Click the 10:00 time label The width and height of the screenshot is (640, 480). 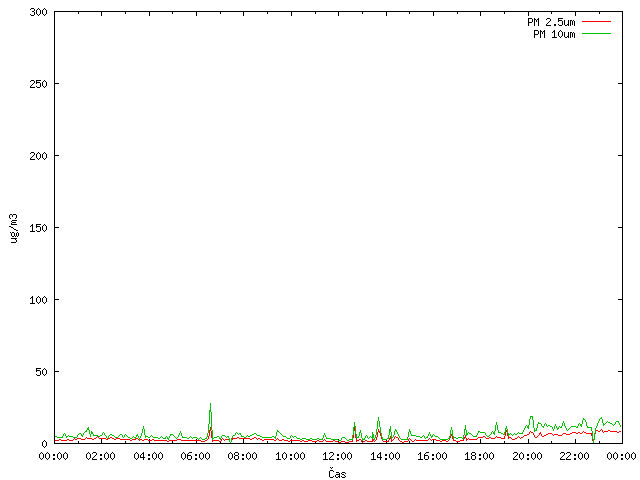pyautogui.click(x=290, y=456)
